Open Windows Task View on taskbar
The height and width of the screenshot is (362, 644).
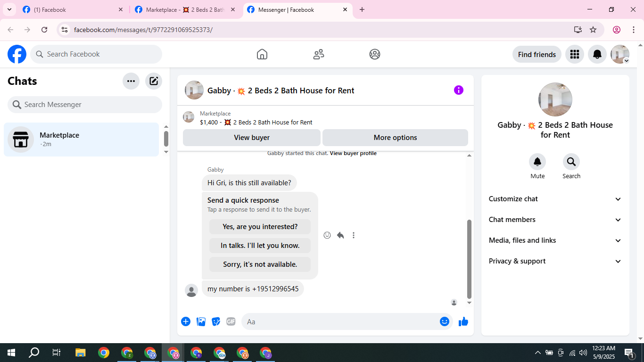coord(57,353)
